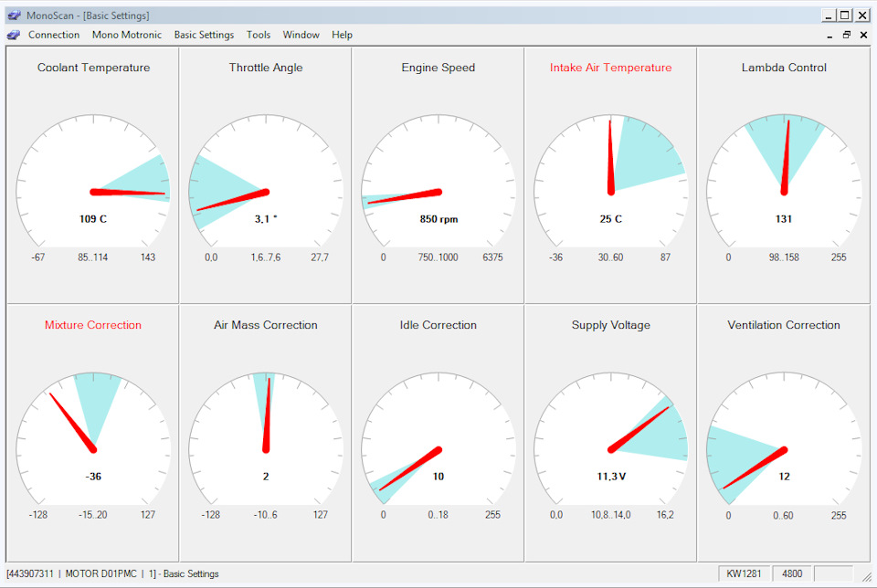Image resolution: width=877 pixels, height=588 pixels.
Task: Open the Window menu
Action: (x=301, y=35)
